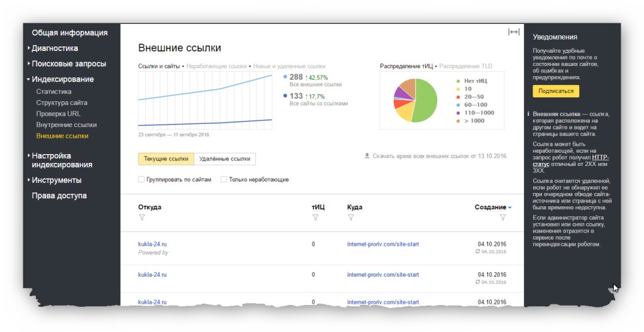Select the Текущие ссылки toggle
Image resolution: width=644 pixels, height=332 pixels.
166,159
